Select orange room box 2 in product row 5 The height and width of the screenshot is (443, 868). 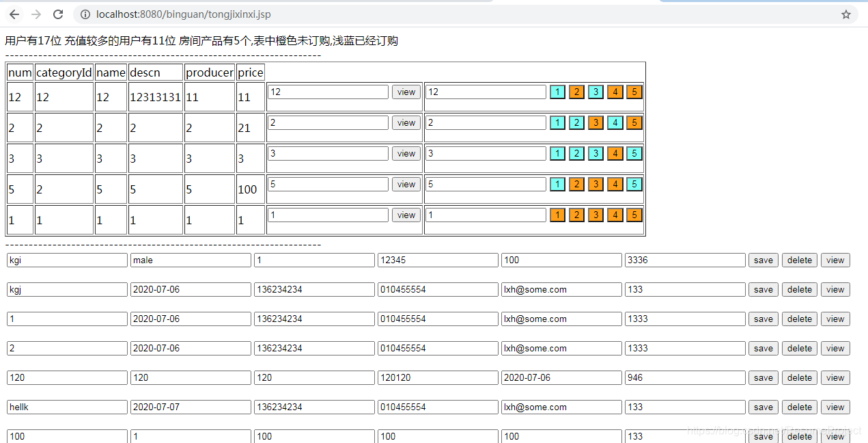point(576,185)
